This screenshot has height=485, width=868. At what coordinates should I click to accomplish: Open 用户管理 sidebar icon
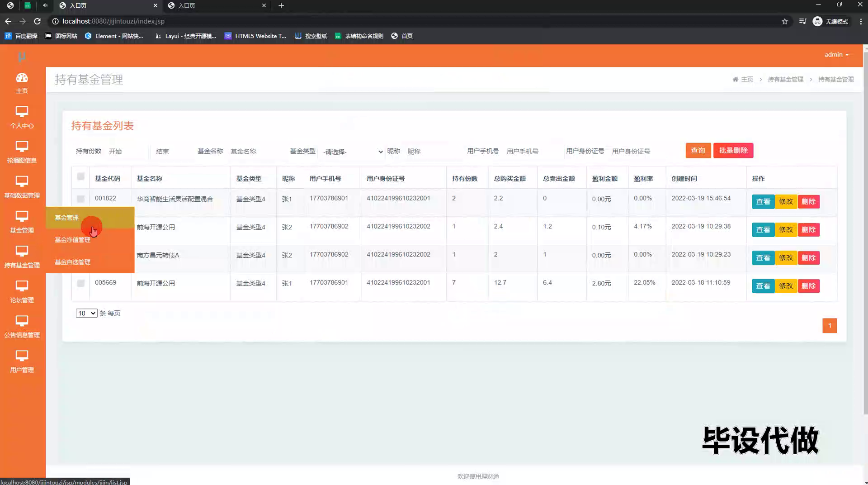(22, 355)
